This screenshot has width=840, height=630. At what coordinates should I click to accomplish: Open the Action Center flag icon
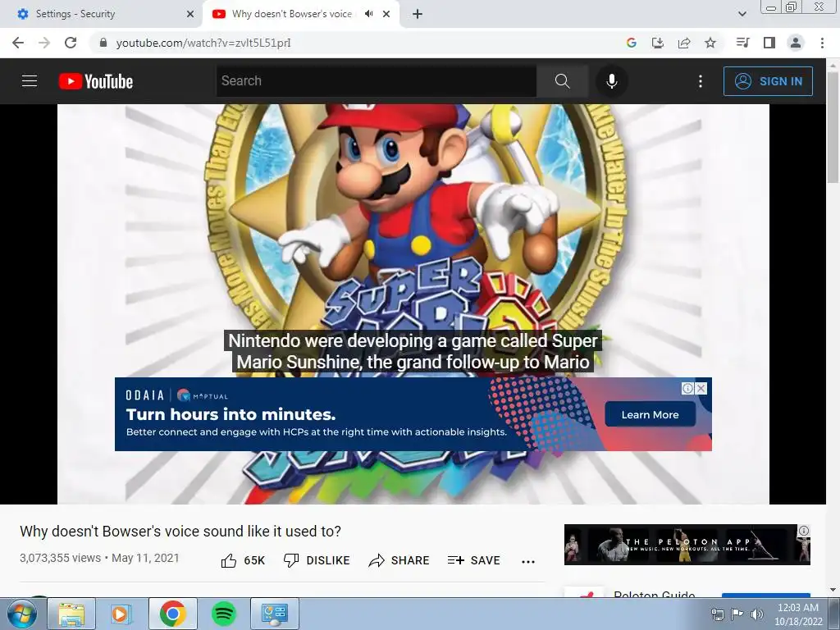pyautogui.click(x=737, y=614)
